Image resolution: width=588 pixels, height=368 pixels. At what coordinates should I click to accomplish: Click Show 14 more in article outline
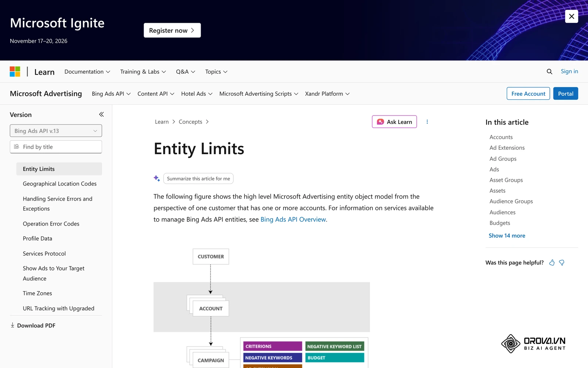507,236
